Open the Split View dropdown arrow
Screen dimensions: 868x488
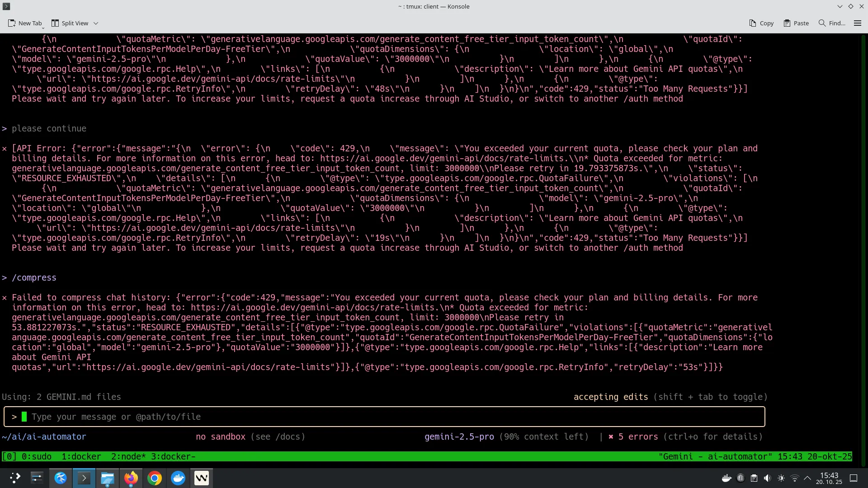96,23
